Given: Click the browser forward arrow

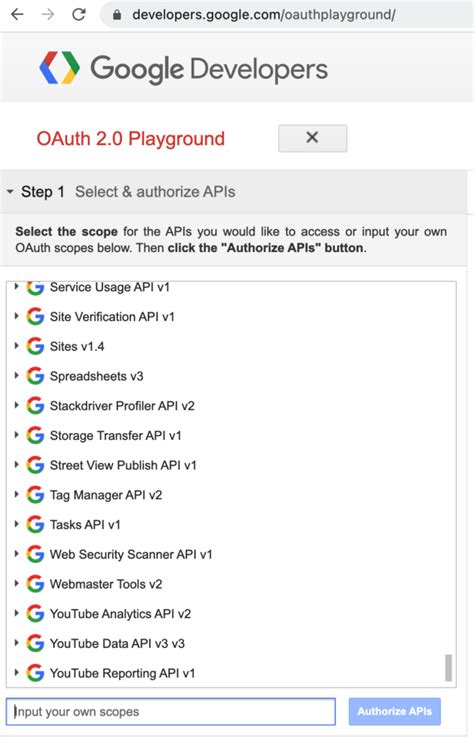Looking at the screenshot, I should pyautogui.click(x=47, y=15).
